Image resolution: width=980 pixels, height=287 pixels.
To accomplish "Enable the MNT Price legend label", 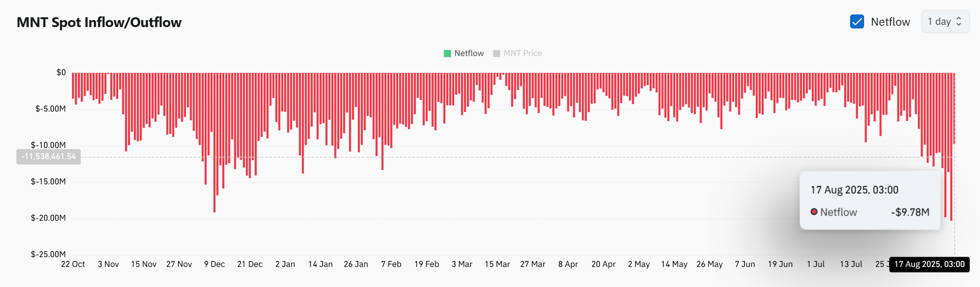I will pyautogui.click(x=522, y=54).
